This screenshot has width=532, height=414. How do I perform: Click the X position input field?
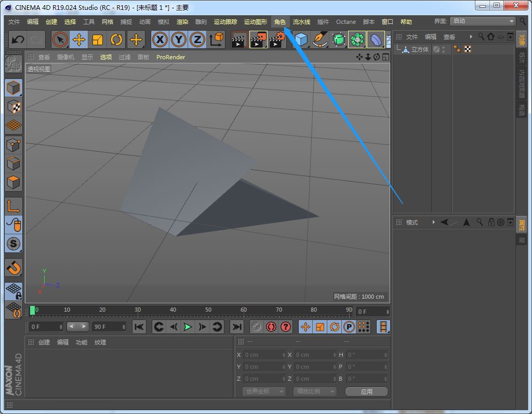[x=264, y=355]
